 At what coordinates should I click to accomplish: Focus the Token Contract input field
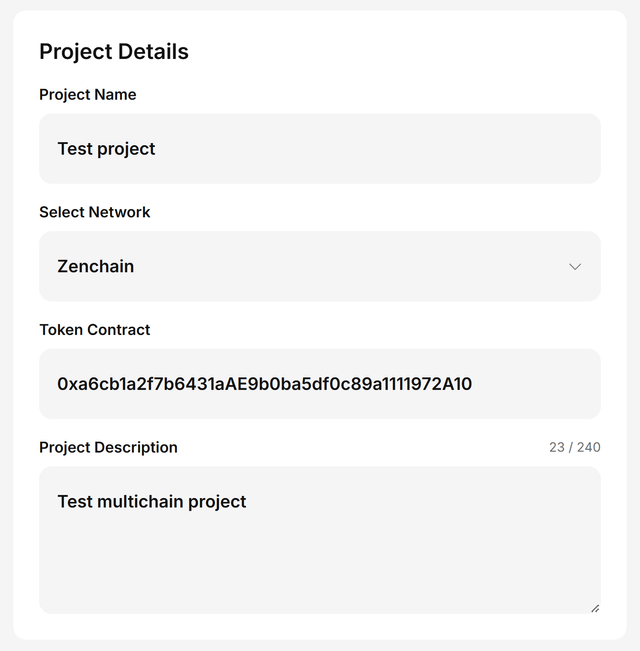point(320,384)
